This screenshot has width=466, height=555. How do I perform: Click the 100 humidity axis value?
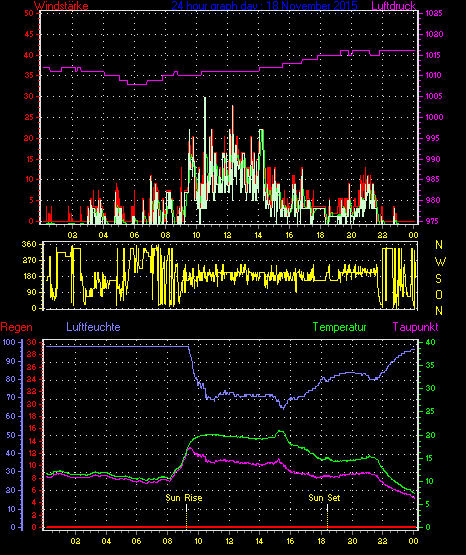pyautogui.click(x=9, y=342)
